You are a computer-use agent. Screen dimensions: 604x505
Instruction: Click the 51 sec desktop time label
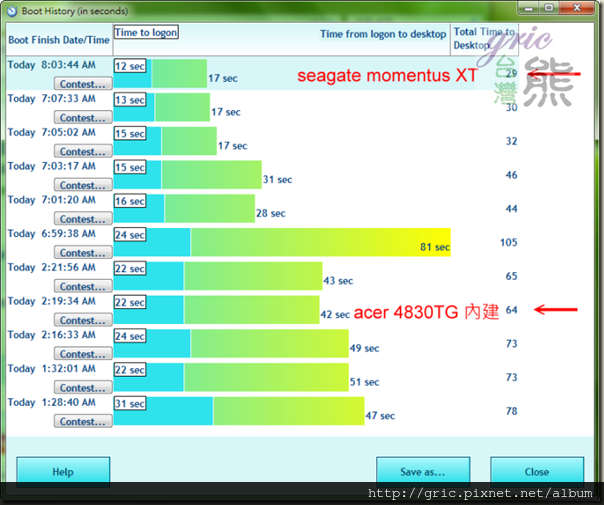click(x=364, y=382)
